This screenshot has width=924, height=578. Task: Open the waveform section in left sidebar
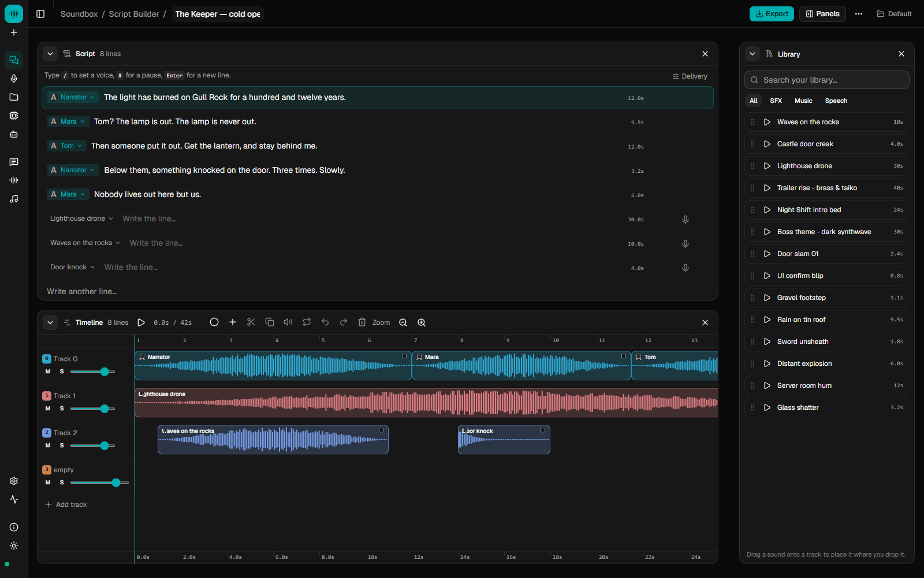14,180
